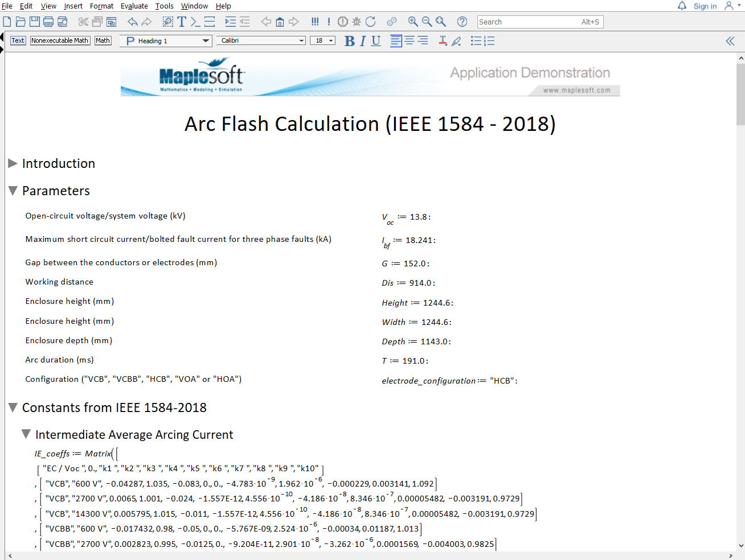Screen dimensions: 745x560
Task: Open the Heading 1 style dropdown
Action: click(x=166, y=41)
